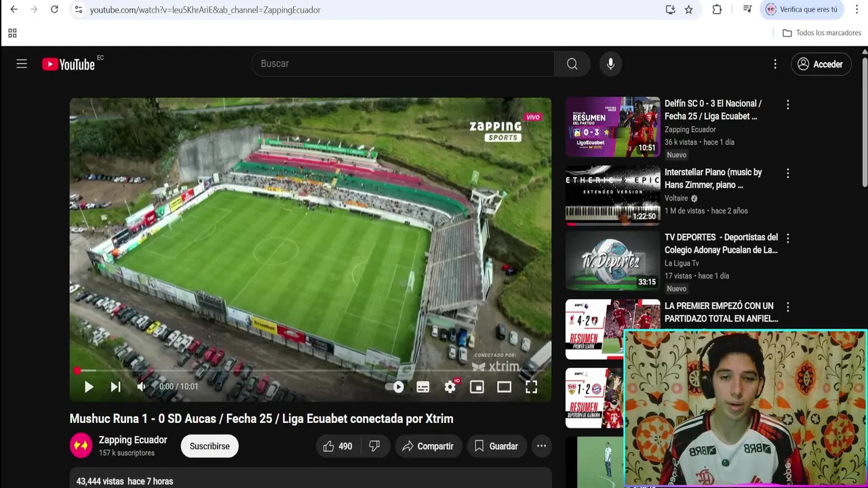The height and width of the screenshot is (488, 868).
Task: Click the La Ligua Tv channel name
Action: tap(682, 263)
